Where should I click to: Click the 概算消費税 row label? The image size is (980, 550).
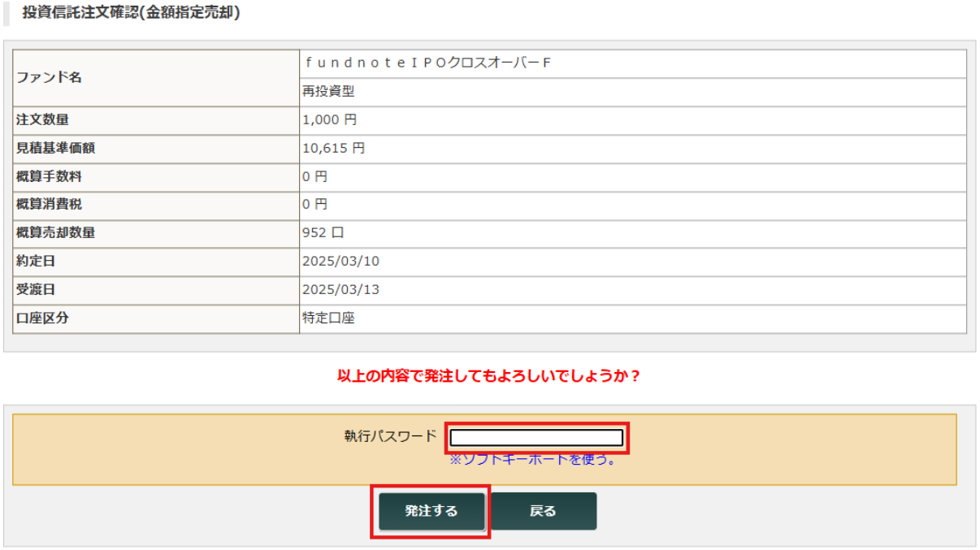pyautogui.click(x=49, y=205)
